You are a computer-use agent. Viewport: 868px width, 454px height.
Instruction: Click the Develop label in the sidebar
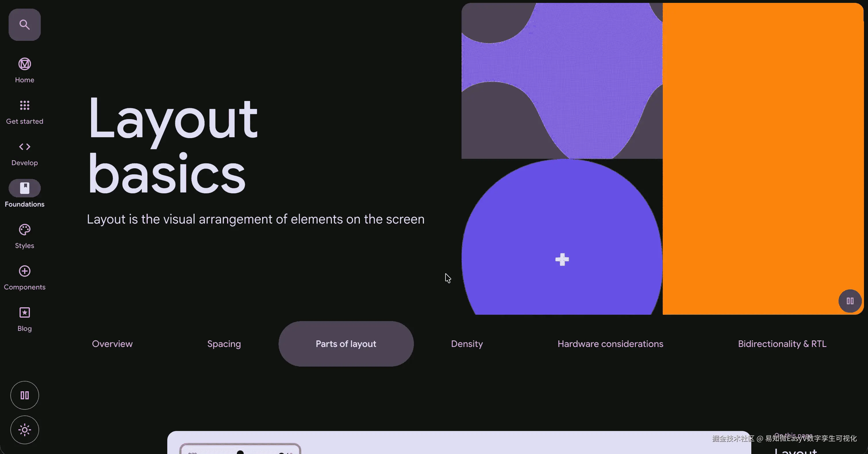[x=25, y=163]
